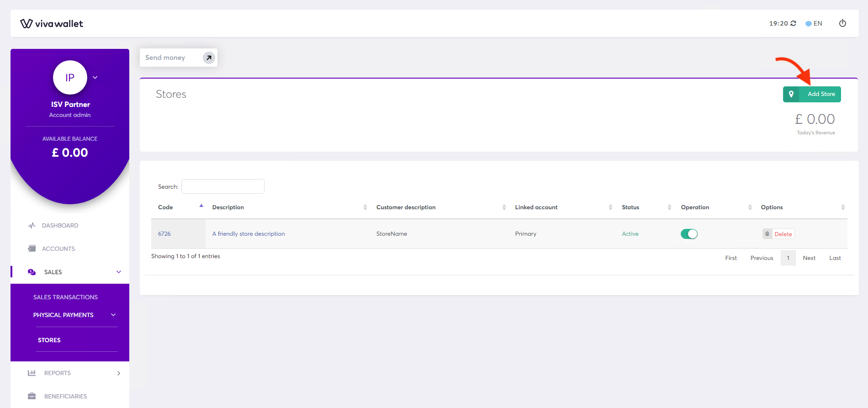Refresh the session timer icon
Viewport: 868px width, 408px height.
[793, 23]
